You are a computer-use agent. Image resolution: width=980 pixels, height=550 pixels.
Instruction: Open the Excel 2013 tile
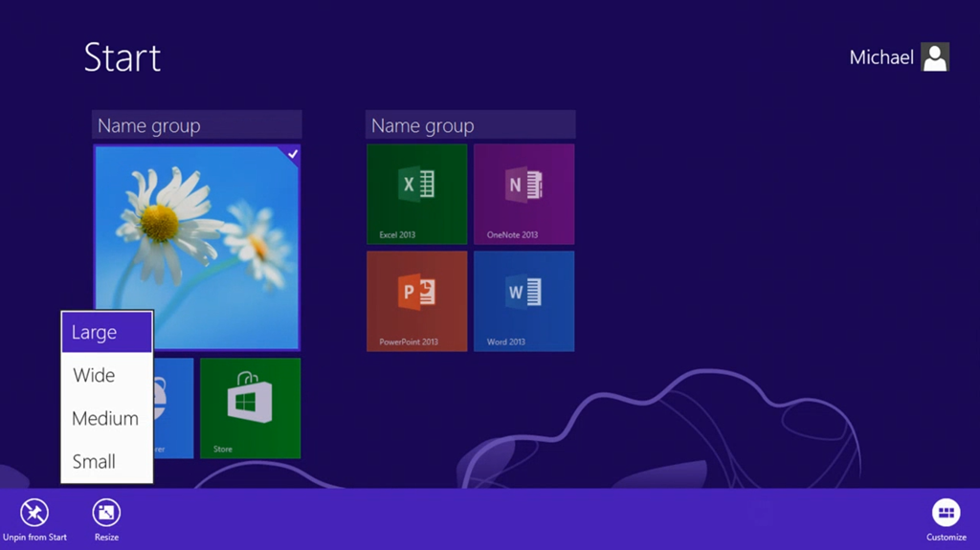417,194
